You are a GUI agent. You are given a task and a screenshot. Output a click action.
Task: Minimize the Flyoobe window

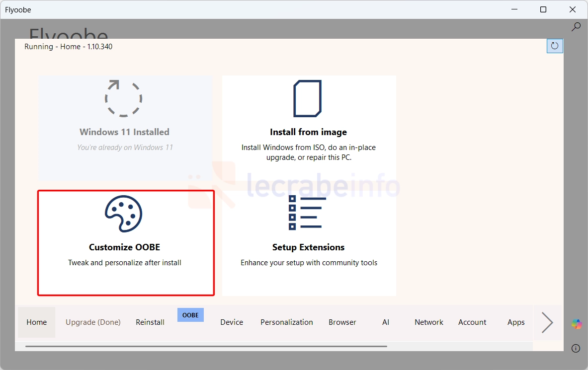[x=514, y=9]
